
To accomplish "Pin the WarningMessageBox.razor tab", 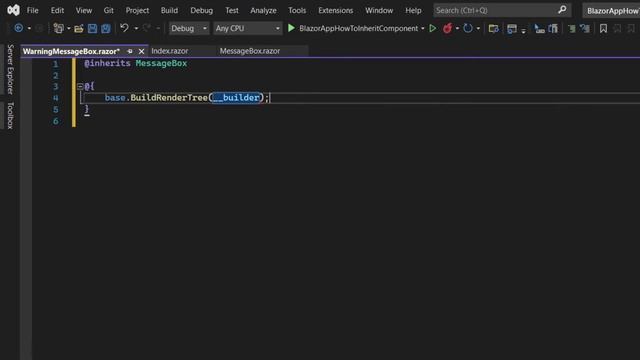I will point(130,51).
